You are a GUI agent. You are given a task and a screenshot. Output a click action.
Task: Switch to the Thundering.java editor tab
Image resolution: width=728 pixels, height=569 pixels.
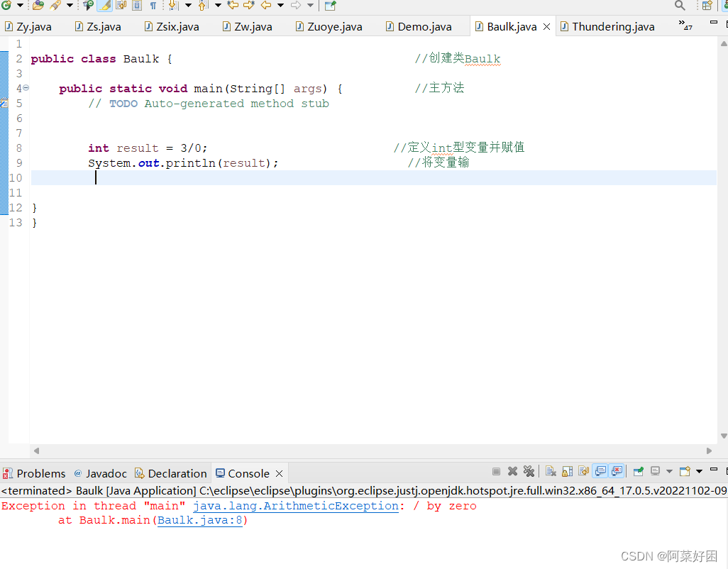[x=608, y=26]
